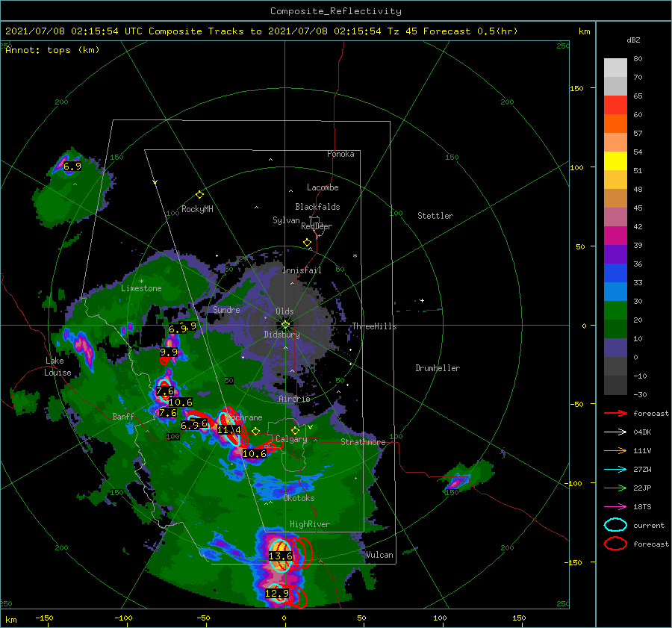672x628 pixels.
Task: Click the magenta 18TS arrow legend icon
Action: 615,507
